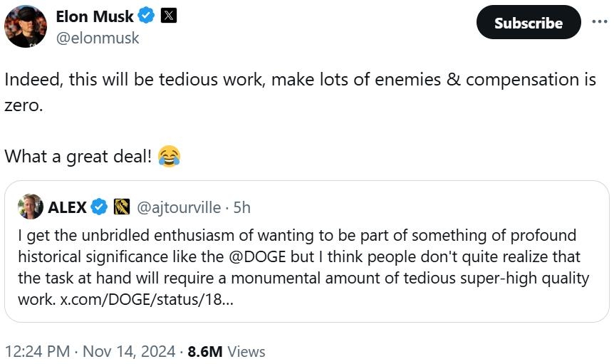Click the gold affiliate badge beside ALEX
614x364 pixels.
pyautogui.click(x=122, y=208)
